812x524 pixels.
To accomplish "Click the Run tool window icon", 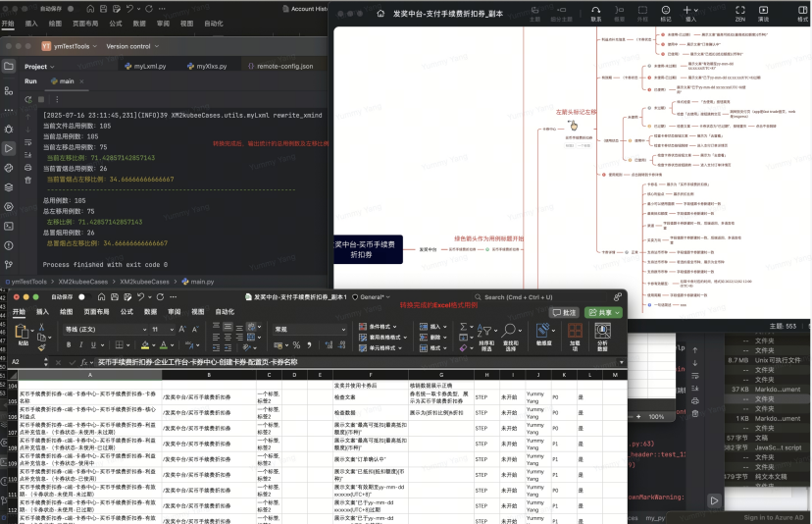I will click(x=11, y=149).
